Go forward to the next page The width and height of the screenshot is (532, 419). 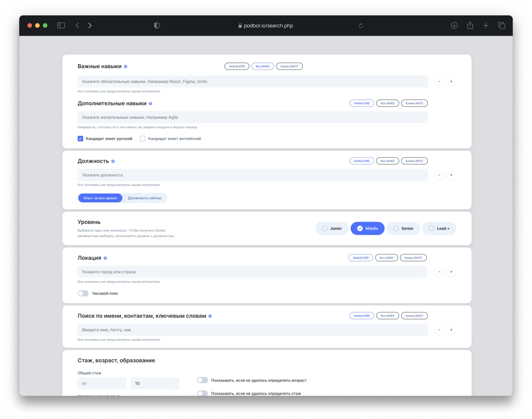[90, 25]
